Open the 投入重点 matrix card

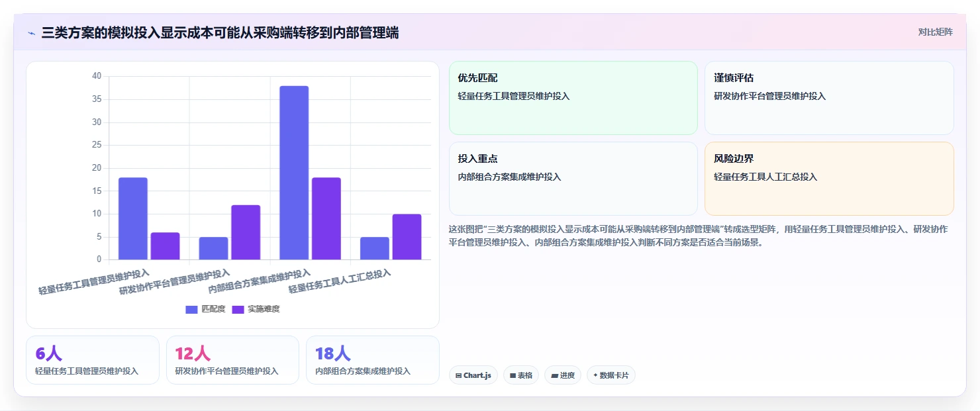tap(573, 179)
